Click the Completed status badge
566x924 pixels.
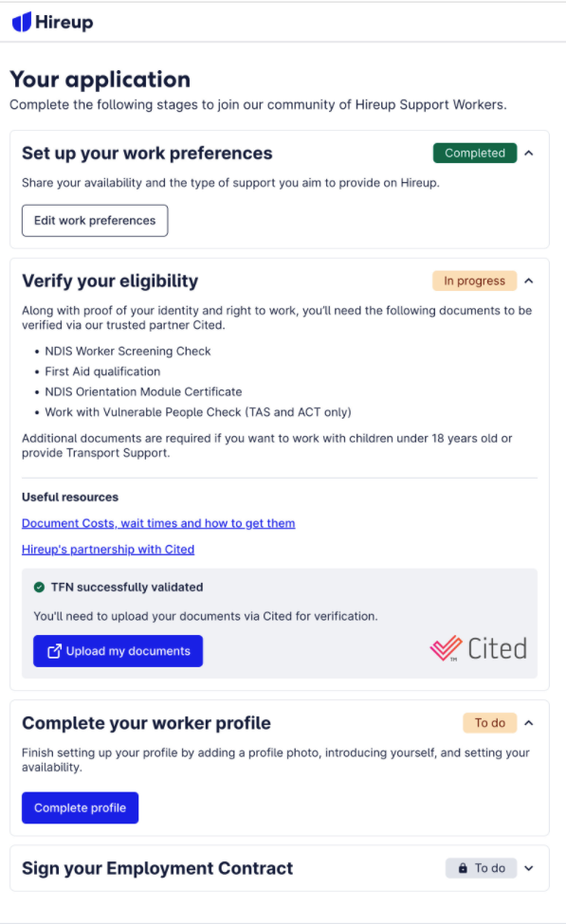[x=475, y=154]
